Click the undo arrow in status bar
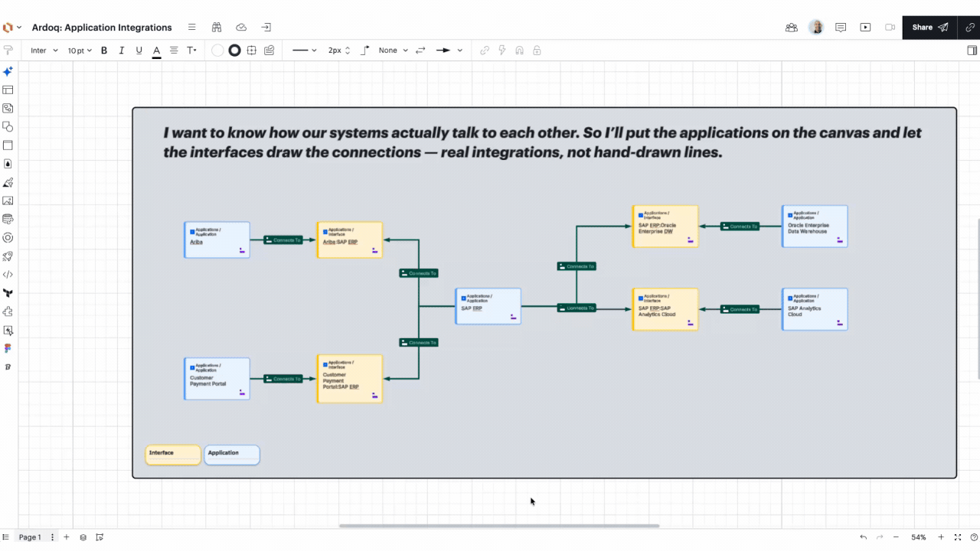980x551 pixels. [864, 537]
